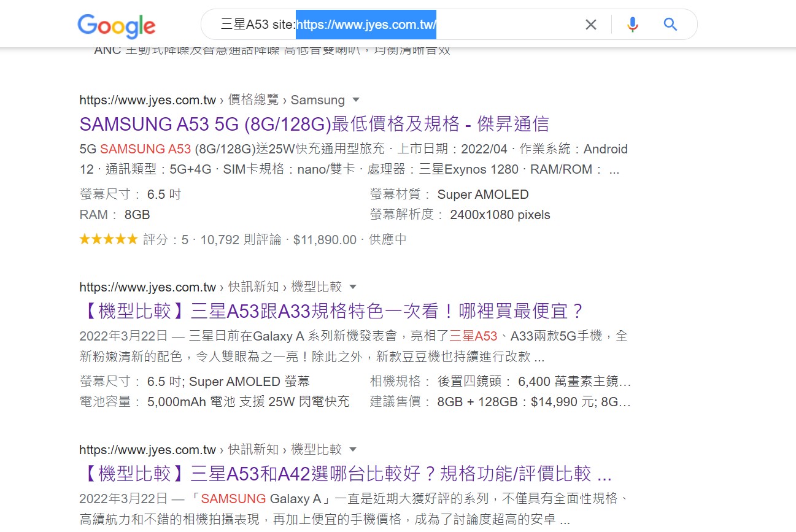The width and height of the screenshot is (796, 532).
Task: Click the RAM： 8GB spec text
Action: pyautogui.click(x=115, y=215)
